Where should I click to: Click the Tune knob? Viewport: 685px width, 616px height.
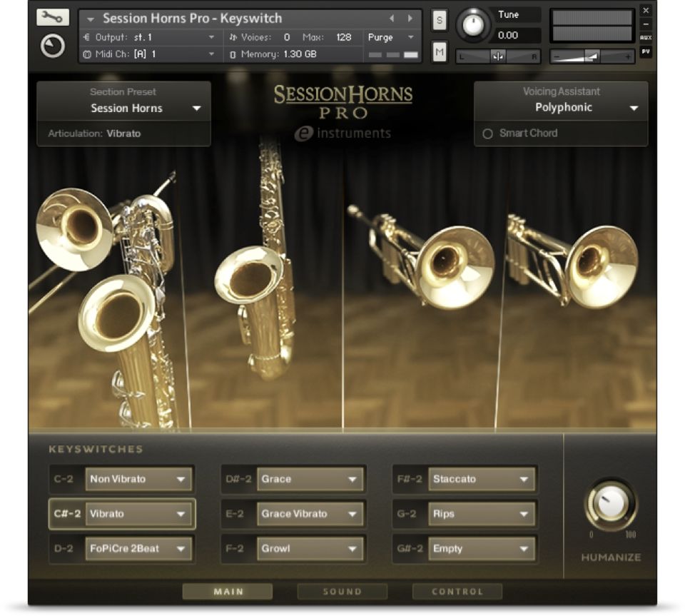coord(472,24)
